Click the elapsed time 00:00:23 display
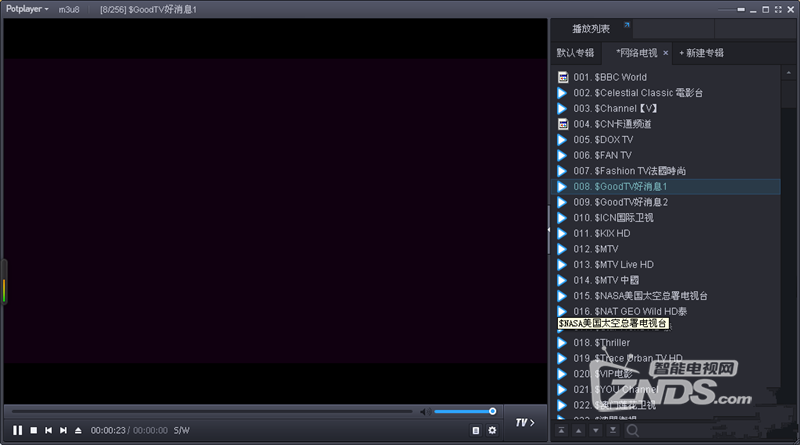Screen dimensions: 800x445 tap(108, 430)
